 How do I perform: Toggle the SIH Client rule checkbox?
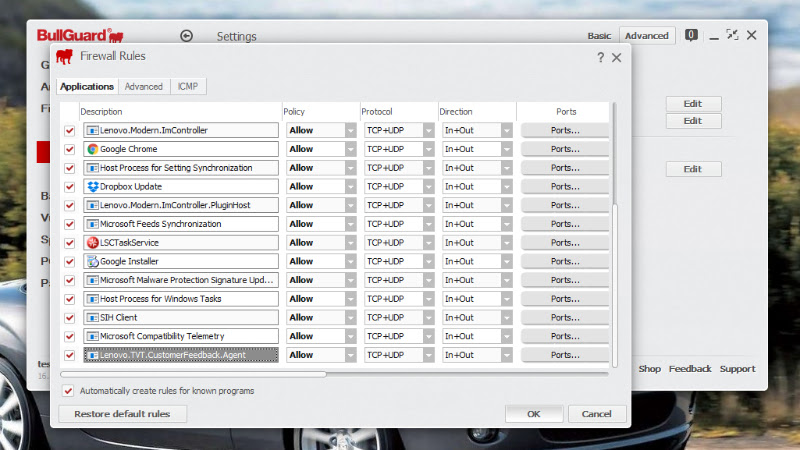click(69, 318)
